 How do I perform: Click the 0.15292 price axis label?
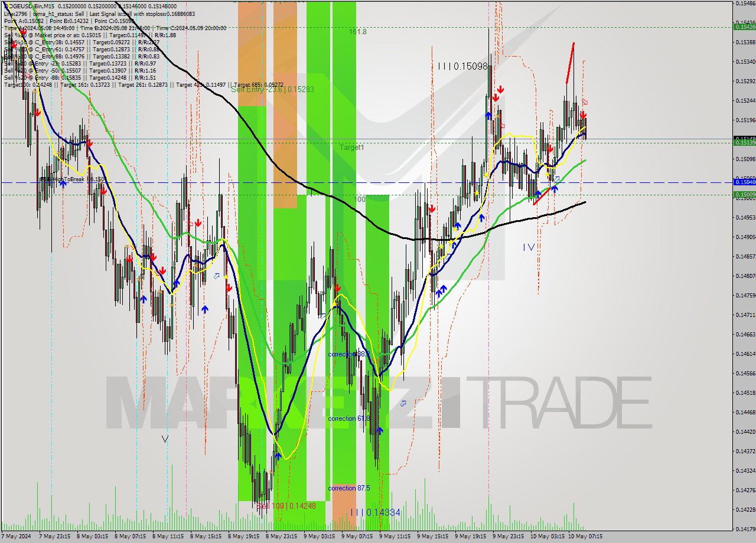pos(745,81)
